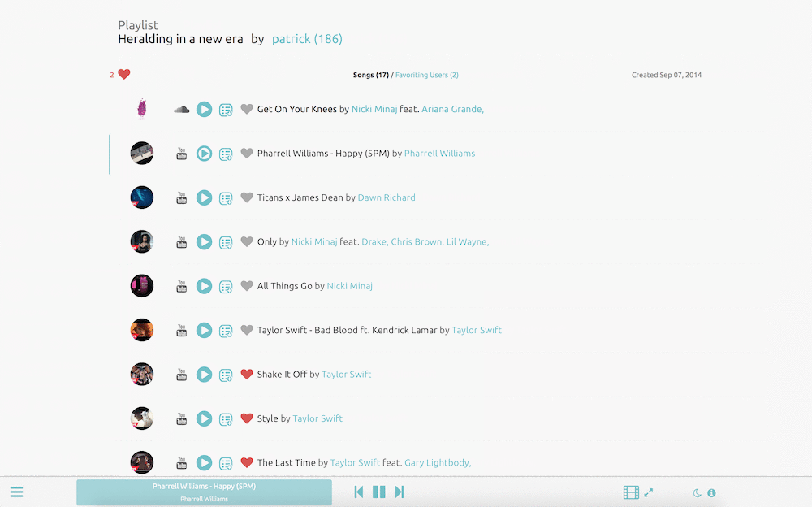The width and height of the screenshot is (812, 507).
Task: Add Style to a playlist
Action: pyautogui.click(x=226, y=419)
